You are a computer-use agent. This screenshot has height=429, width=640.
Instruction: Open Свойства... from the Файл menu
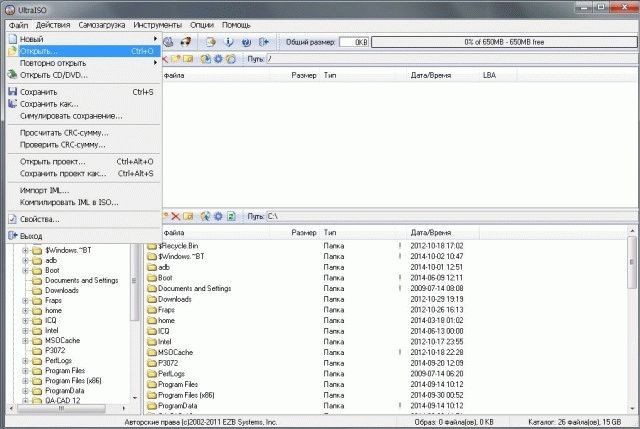(x=84, y=219)
